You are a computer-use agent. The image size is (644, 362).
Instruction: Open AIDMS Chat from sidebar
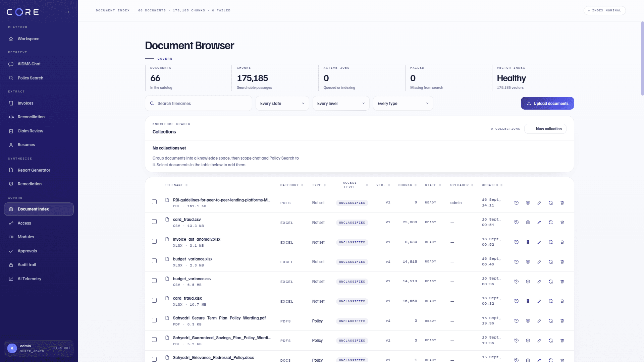[x=39, y=64]
